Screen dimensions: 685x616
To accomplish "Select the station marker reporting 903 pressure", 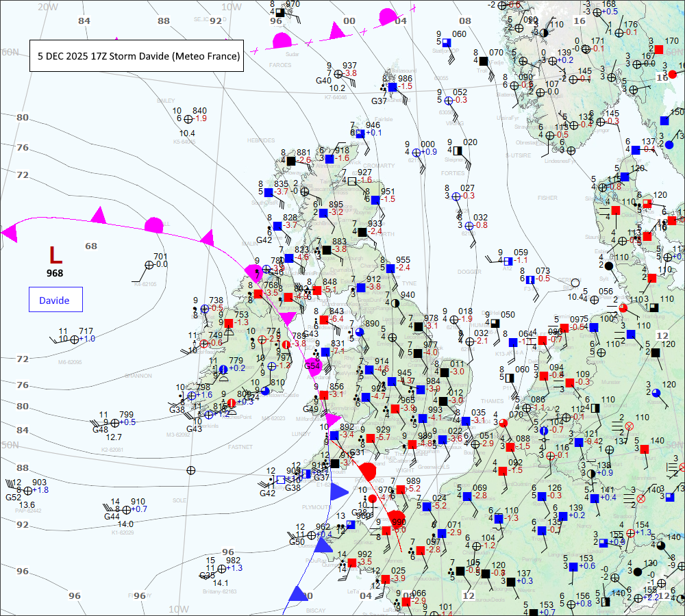I will point(28,491).
